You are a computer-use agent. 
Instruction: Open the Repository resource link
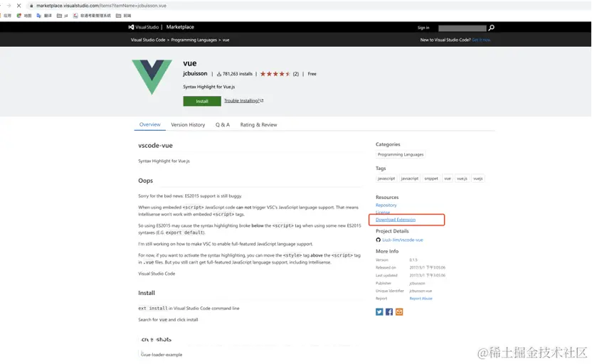coord(386,205)
